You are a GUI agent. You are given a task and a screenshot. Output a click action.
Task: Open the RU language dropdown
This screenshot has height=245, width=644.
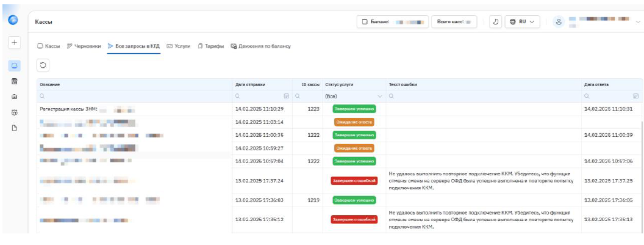pos(524,22)
